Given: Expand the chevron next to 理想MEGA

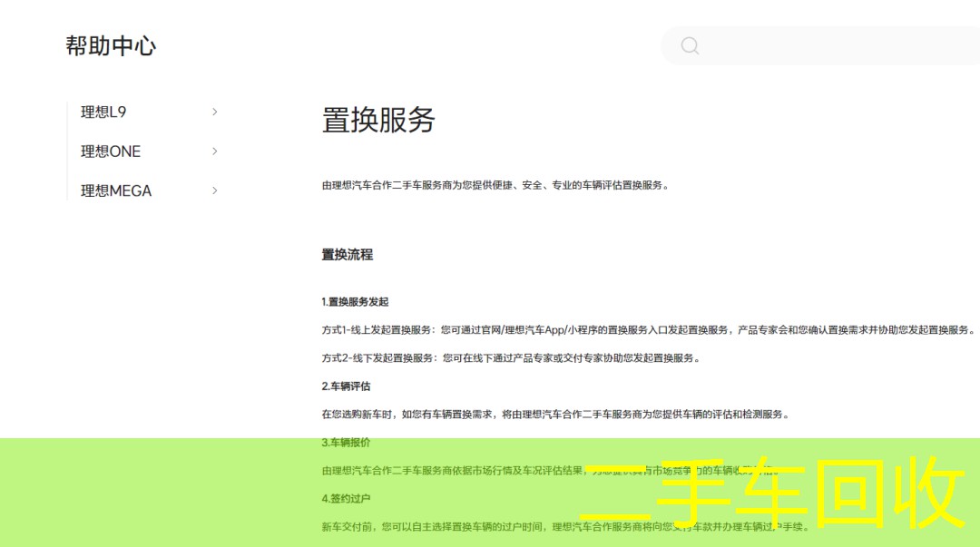Looking at the screenshot, I should tap(214, 190).
